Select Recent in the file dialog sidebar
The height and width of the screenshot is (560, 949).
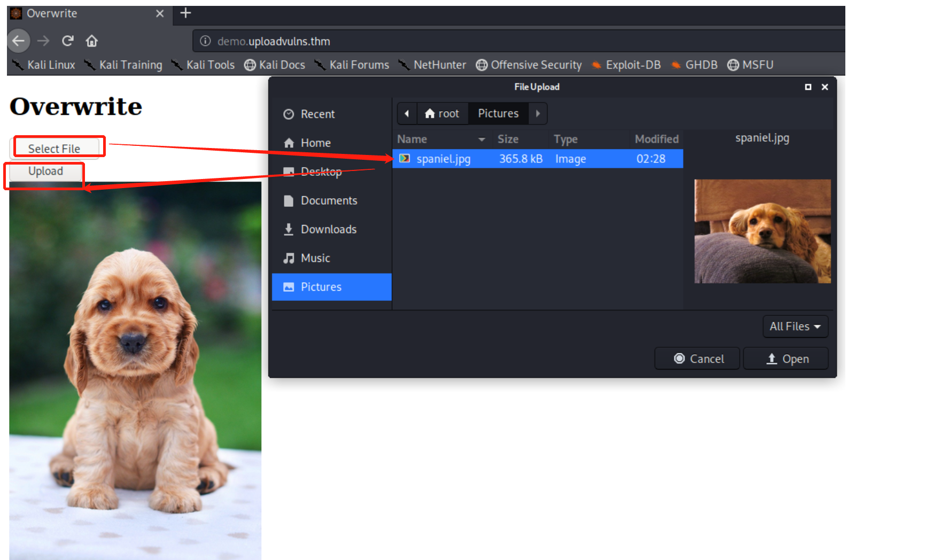[317, 114]
